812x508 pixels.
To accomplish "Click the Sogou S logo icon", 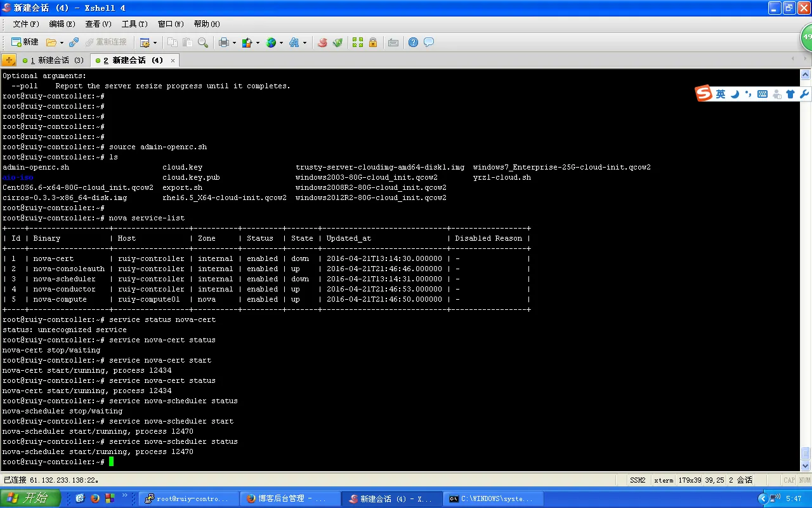I will point(704,93).
